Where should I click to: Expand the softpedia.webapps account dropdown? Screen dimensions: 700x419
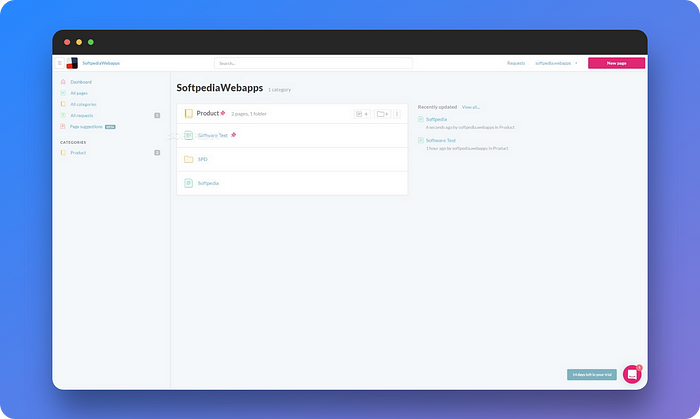tap(556, 63)
